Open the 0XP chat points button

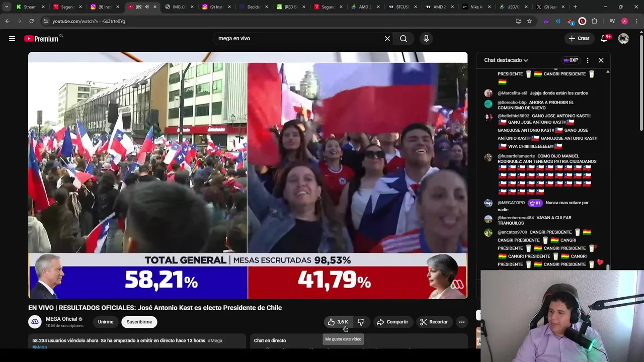point(571,60)
